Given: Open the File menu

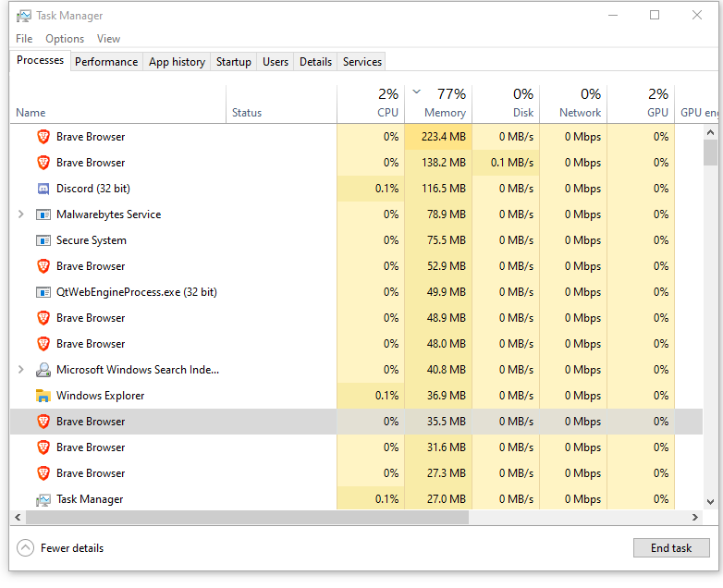Looking at the screenshot, I should (x=24, y=39).
